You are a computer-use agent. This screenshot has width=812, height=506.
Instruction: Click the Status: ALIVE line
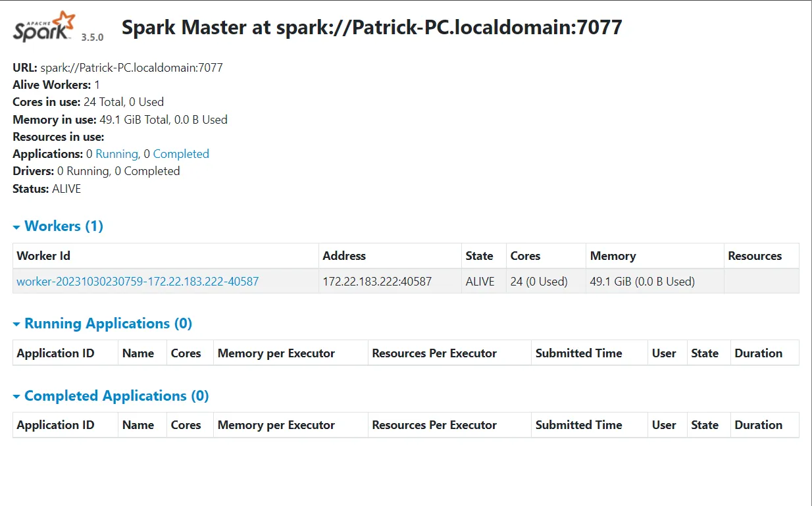point(47,189)
